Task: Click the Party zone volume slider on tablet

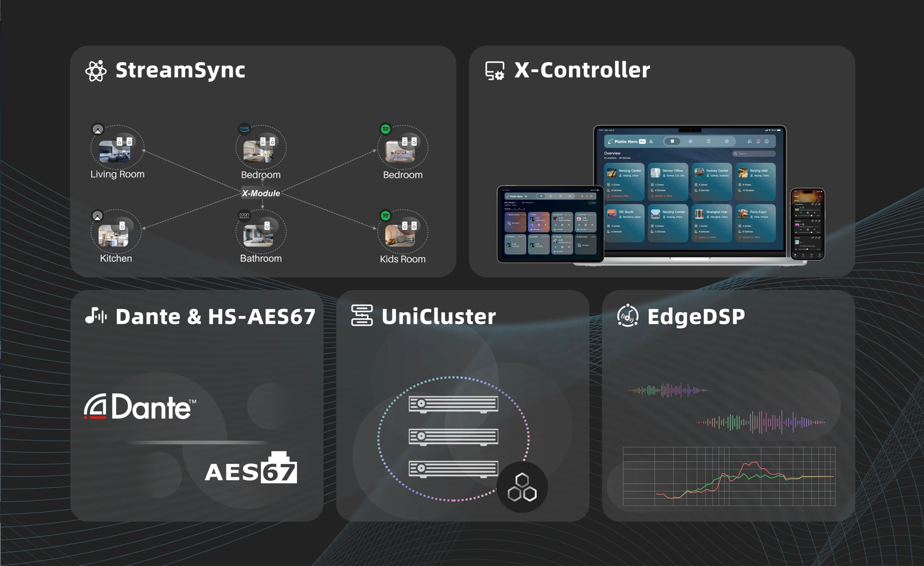Action: point(540,230)
